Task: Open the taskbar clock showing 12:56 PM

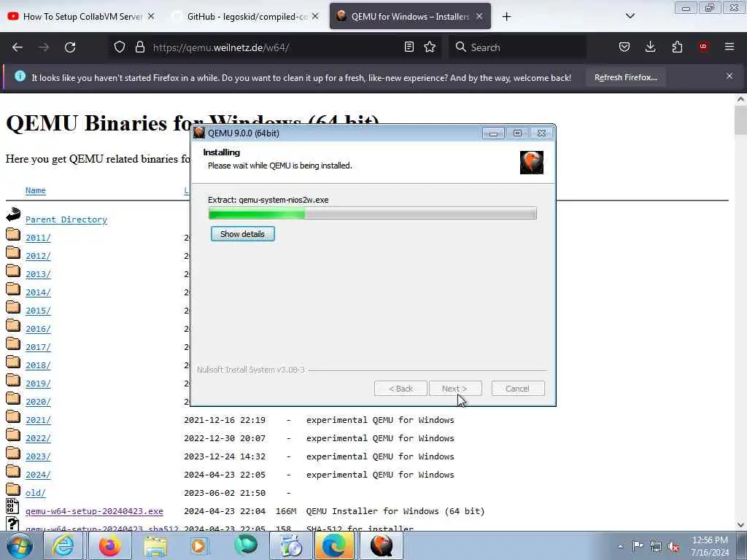Action: [710, 546]
